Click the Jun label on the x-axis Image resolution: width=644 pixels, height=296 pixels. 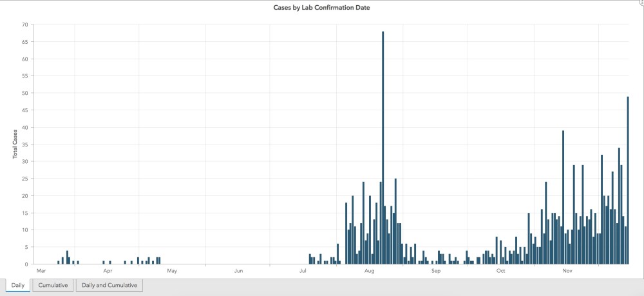pyautogui.click(x=238, y=271)
